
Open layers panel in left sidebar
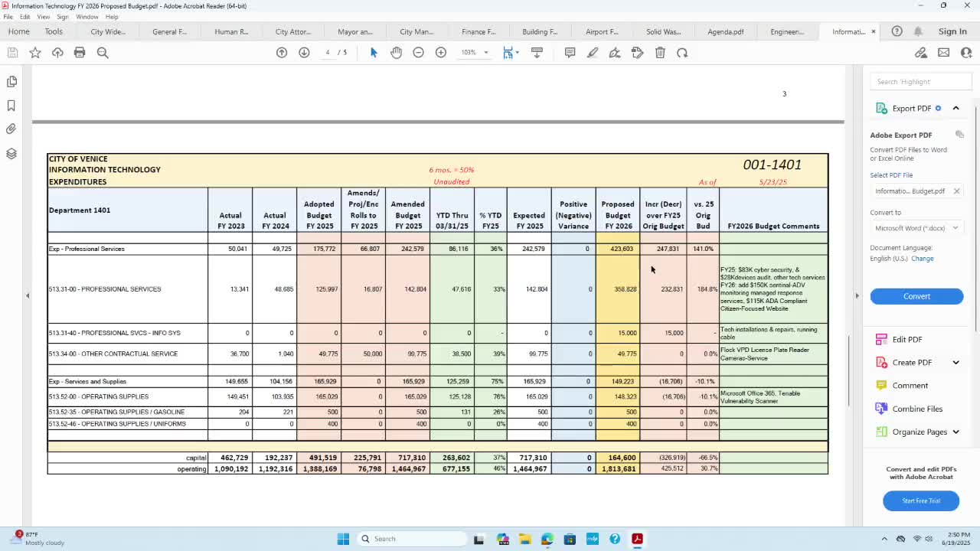(x=11, y=154)
